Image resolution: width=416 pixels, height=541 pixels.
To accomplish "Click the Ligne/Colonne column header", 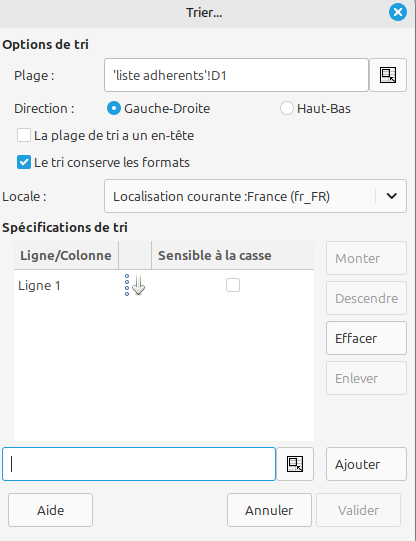I will coord(66,255).
